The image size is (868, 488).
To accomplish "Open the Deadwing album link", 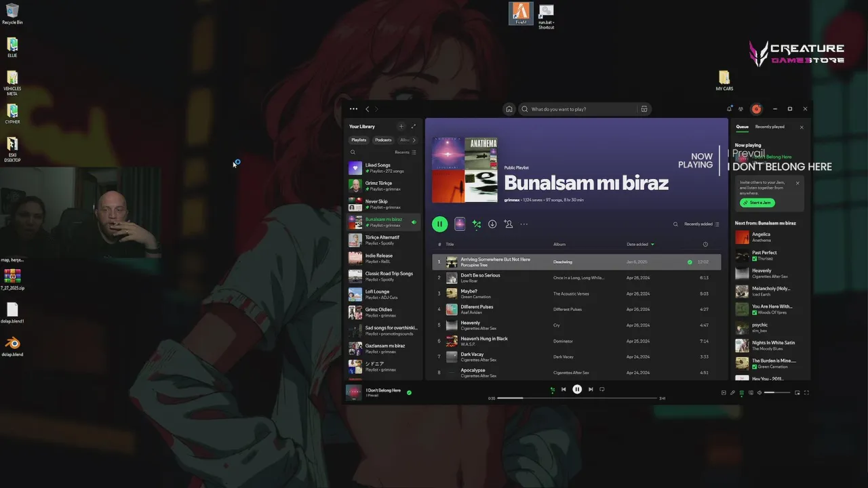I will 563,262.
